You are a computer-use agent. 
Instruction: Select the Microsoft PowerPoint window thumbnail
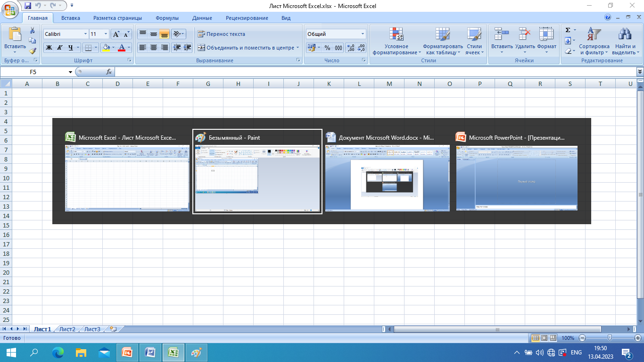click(517, 171)
